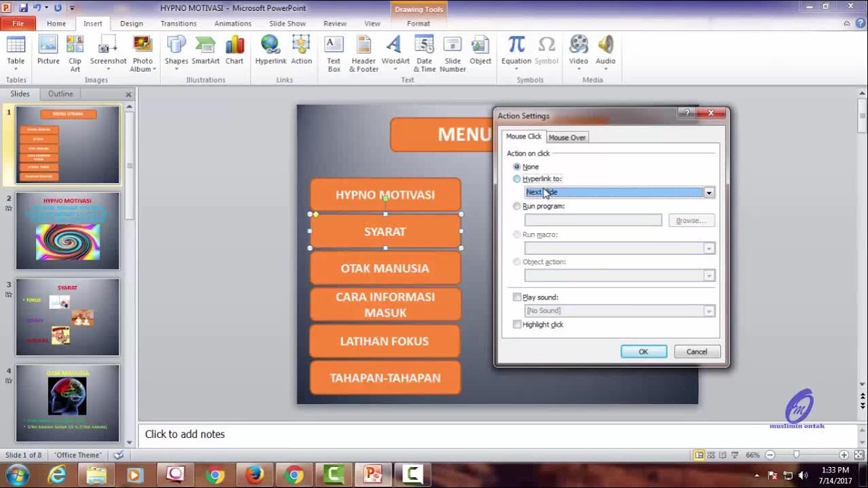Zoom out with the minus icon

tap(770, 455)
